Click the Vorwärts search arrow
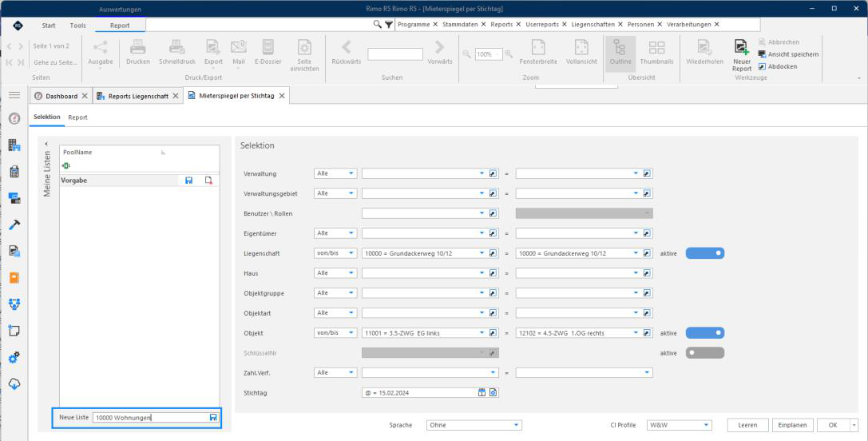 pos(439,47)
